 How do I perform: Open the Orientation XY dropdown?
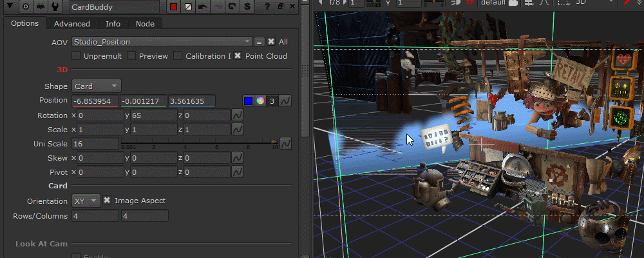click(86, 201)
